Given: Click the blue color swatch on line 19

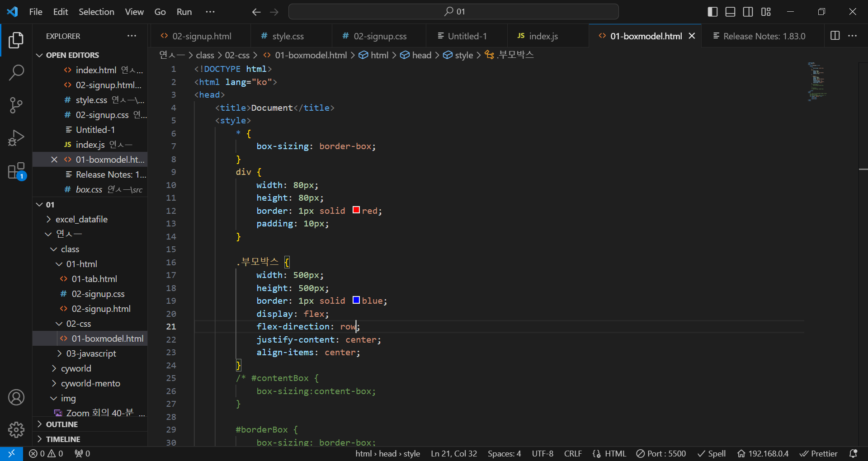Looking at the screenshot, I should [x=356, y=300].
